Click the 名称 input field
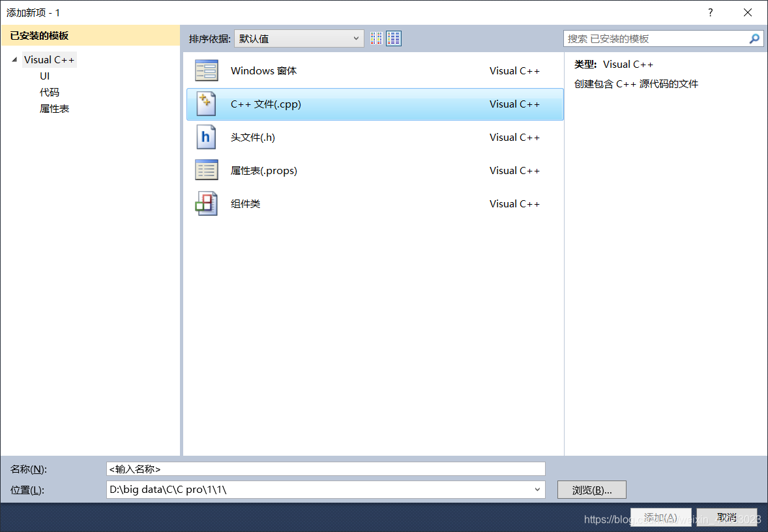Image resolution: width=768 pixels, height=532 pixels. click(x=326, y=469)
